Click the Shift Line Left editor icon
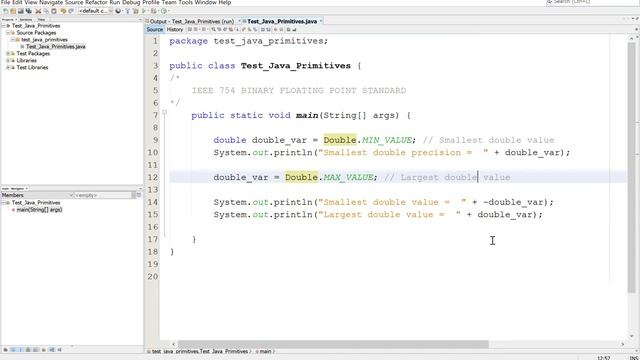 point(262,29)
